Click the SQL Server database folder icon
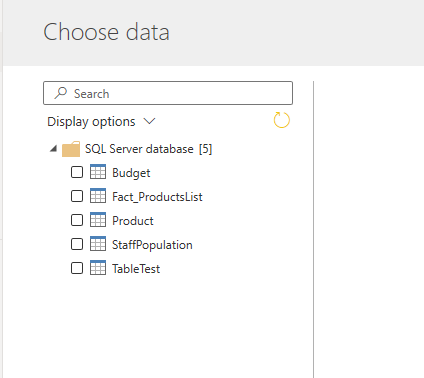The width and height of the screenshot is (424, 378). coord(71,149)
